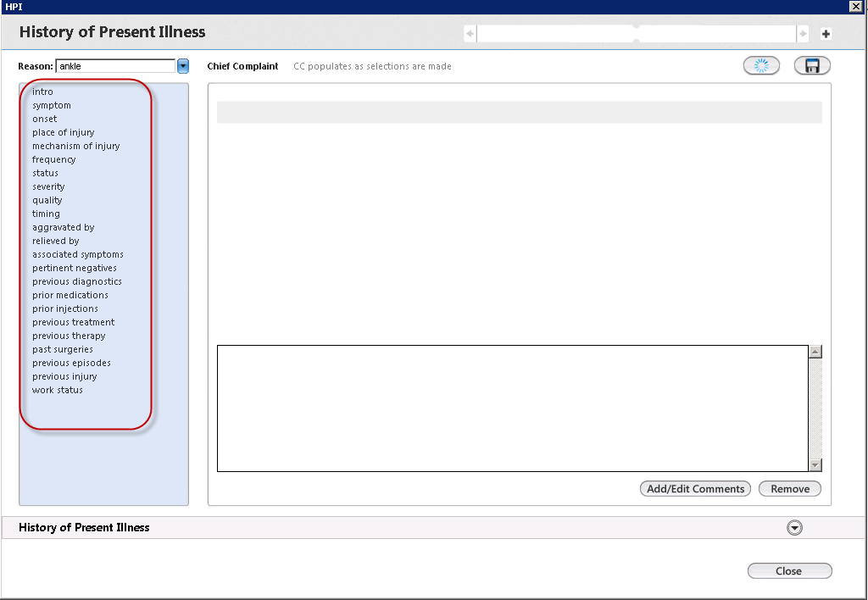Click the plus icon beside navigation bar
Image resolution: width=868 pixels, height=600 pixels.
[x=826, y=34]
